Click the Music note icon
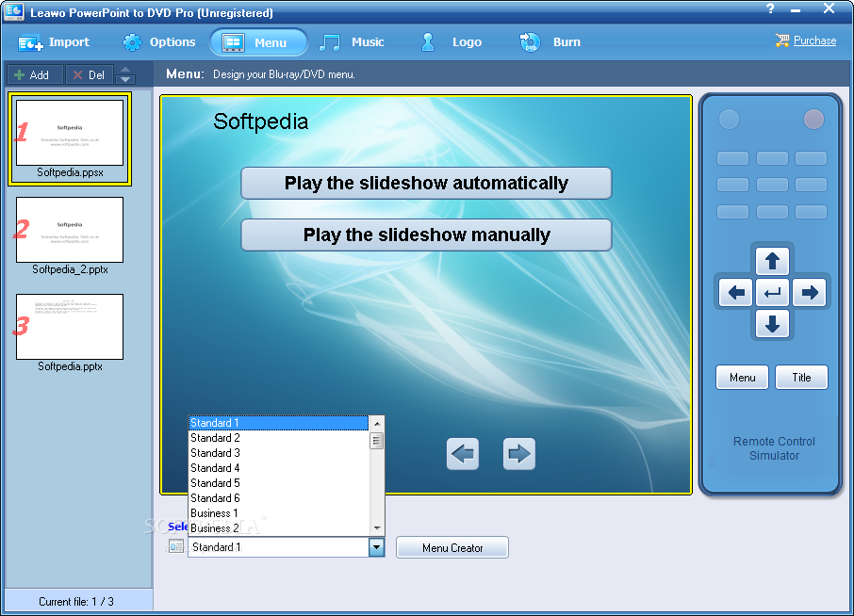 pyautogui.click(x=329, y=42)
